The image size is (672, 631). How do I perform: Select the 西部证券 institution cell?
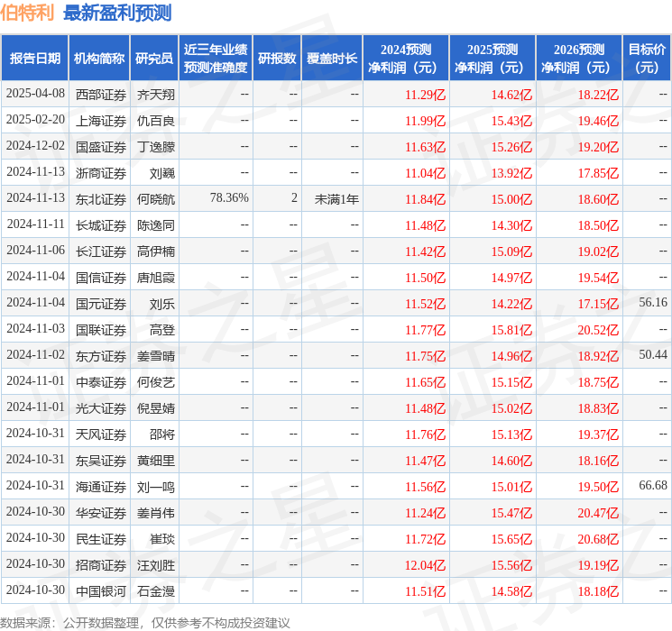click(x=101, y=95)
